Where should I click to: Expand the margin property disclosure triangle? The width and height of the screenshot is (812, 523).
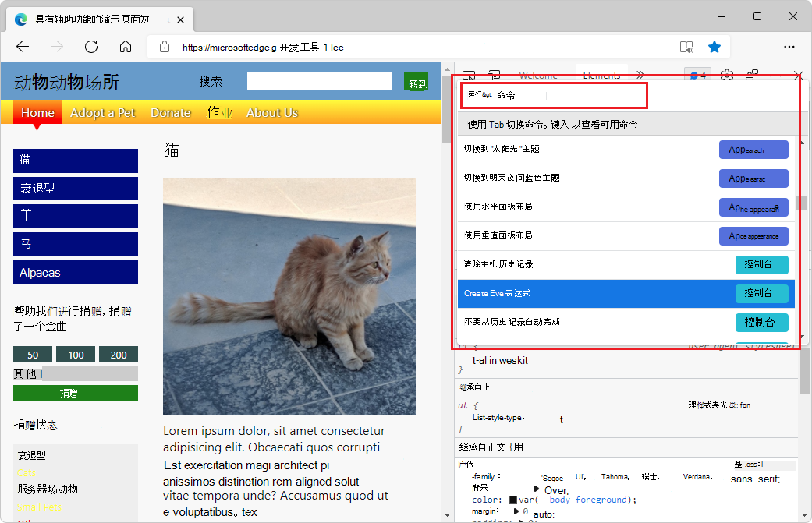coord(516,512)
